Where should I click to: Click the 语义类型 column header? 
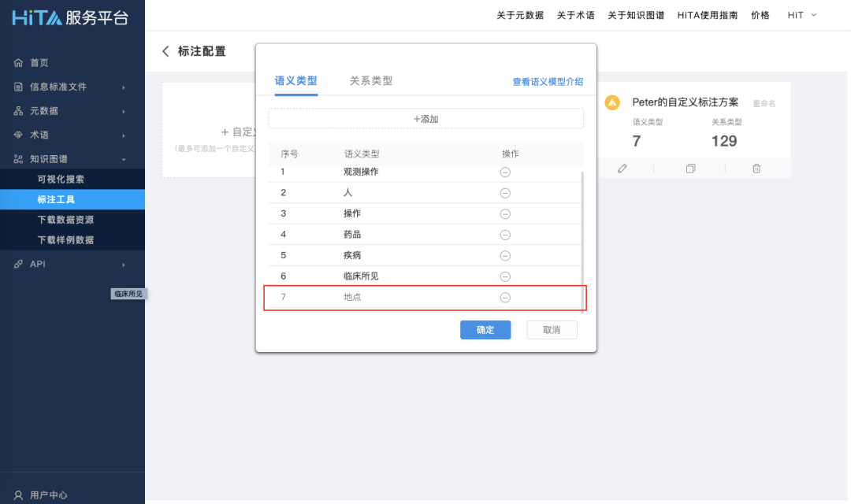point(362,154)
